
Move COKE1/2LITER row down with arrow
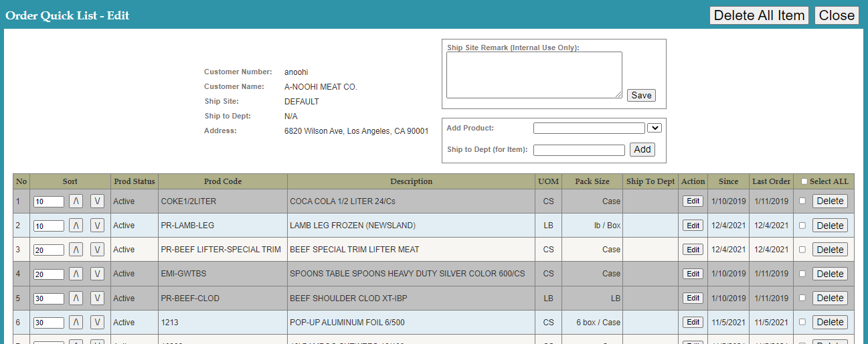[x=97, y=201]
